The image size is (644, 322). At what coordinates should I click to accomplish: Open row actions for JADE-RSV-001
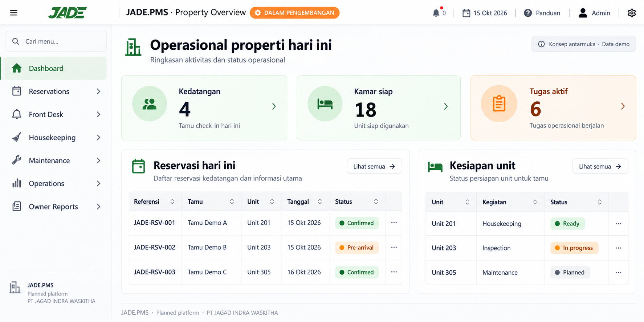coord(394,223)
